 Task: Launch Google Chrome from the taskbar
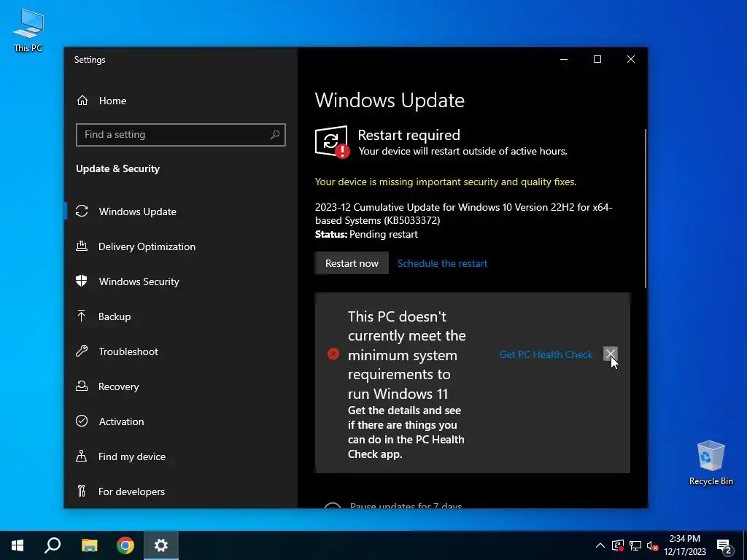click(x=125, y=545)
